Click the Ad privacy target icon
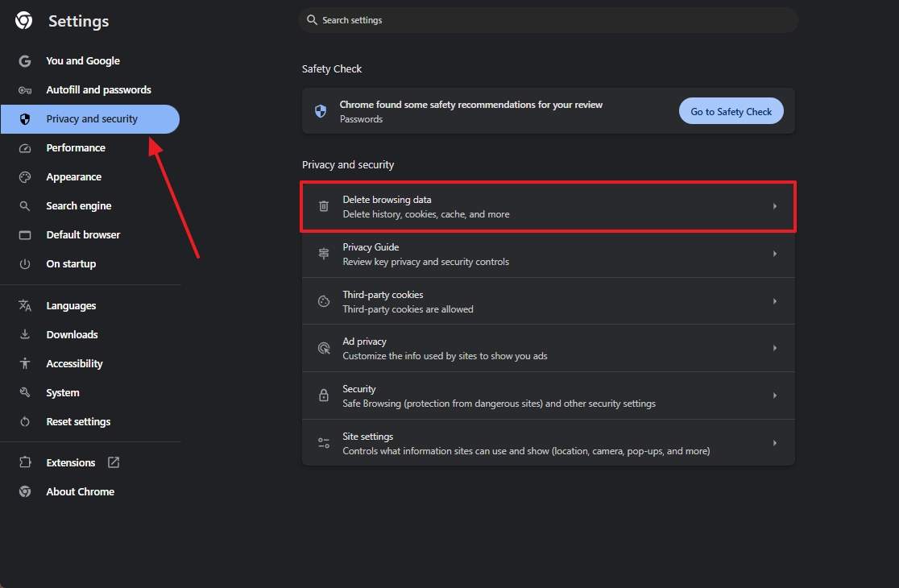 pos(324,348)
